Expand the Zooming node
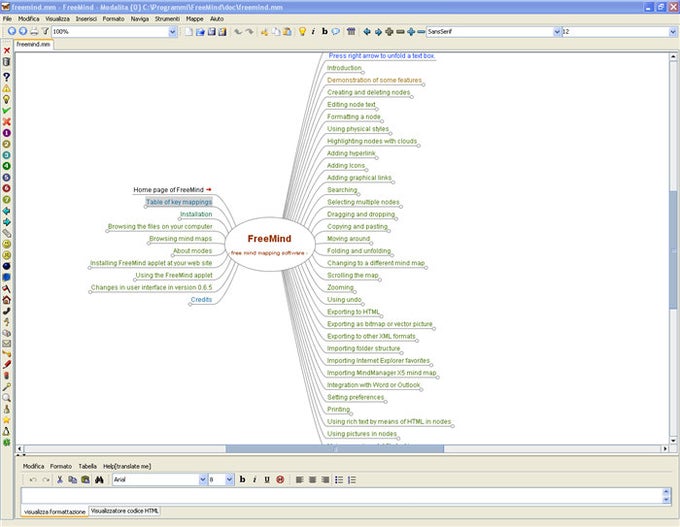 coord(355,291)
